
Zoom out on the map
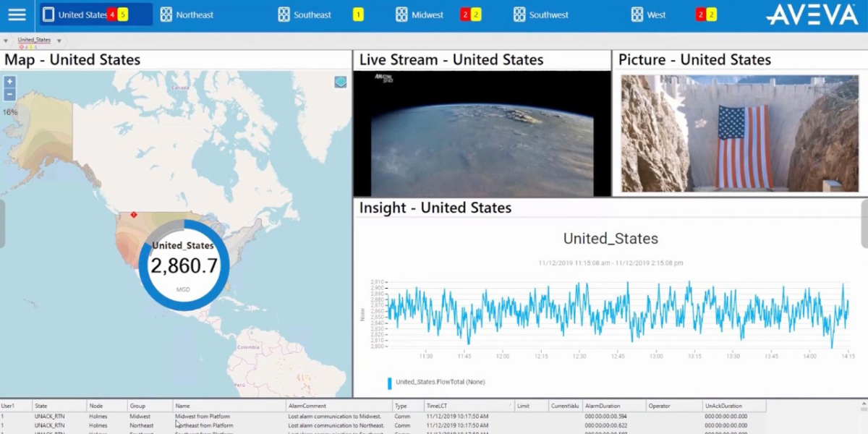click(x=10, y=95)
